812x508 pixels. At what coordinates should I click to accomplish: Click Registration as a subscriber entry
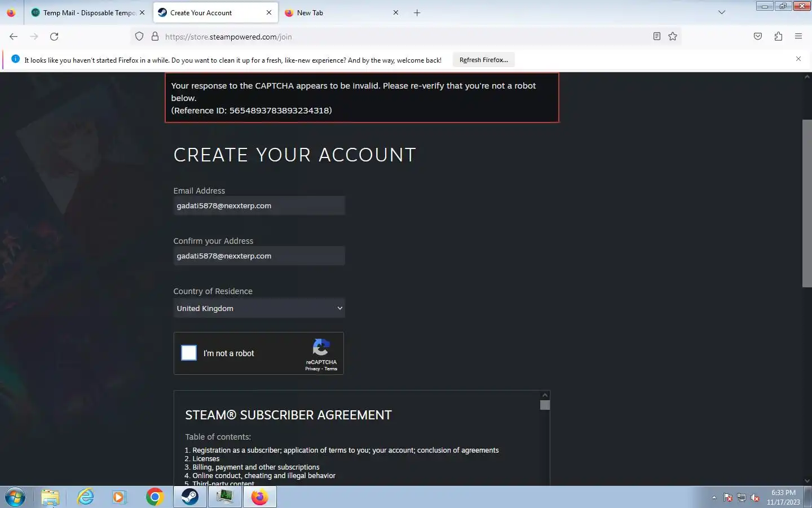pyautogui.click(x=346, y=450)
